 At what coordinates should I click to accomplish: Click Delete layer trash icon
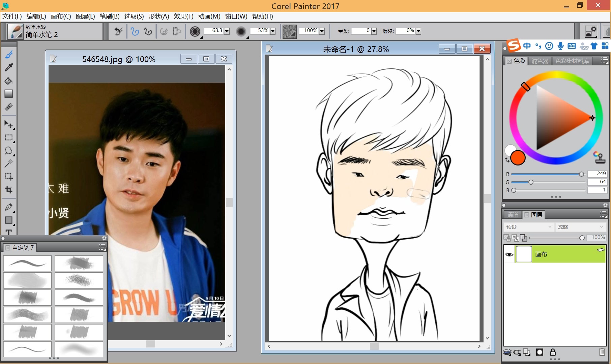[x=602, y=352]
